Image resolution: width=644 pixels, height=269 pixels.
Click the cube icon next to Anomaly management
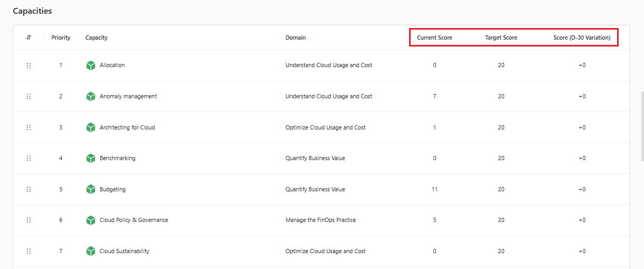tap(91, 96)
